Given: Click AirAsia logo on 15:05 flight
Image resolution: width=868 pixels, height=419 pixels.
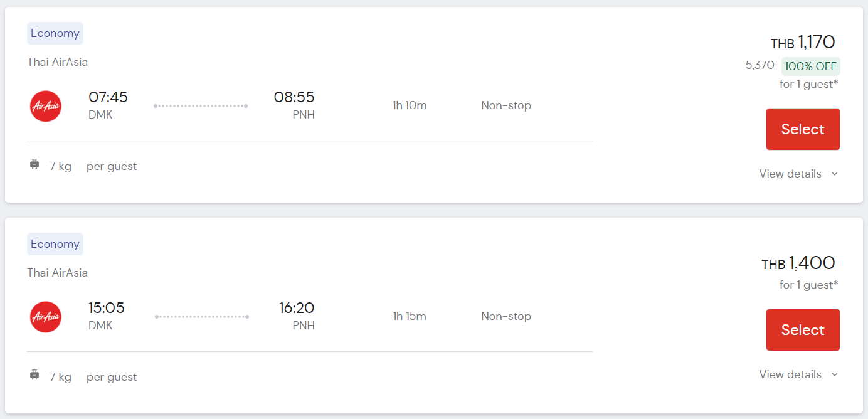Looking at the screenshot, I should (x=46, y=317).
